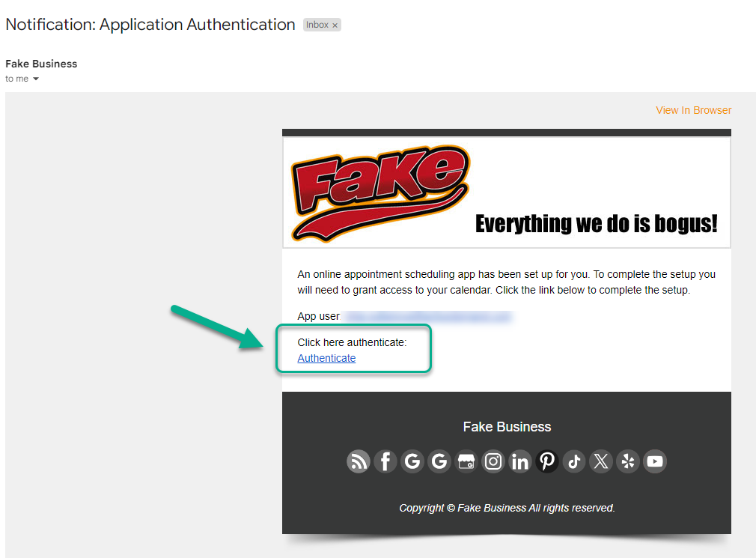Click blurred App user email address
Viewport: 756px width, 558px height.
(428, 316)
